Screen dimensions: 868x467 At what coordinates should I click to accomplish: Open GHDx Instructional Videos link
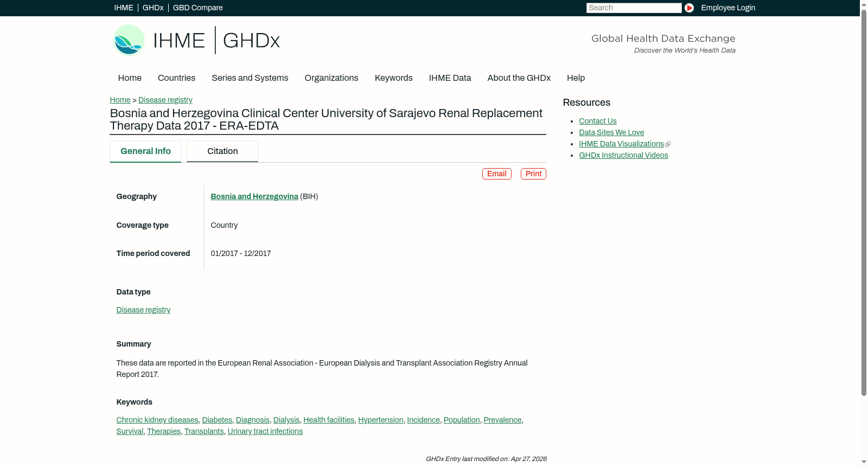coord(624,156)
